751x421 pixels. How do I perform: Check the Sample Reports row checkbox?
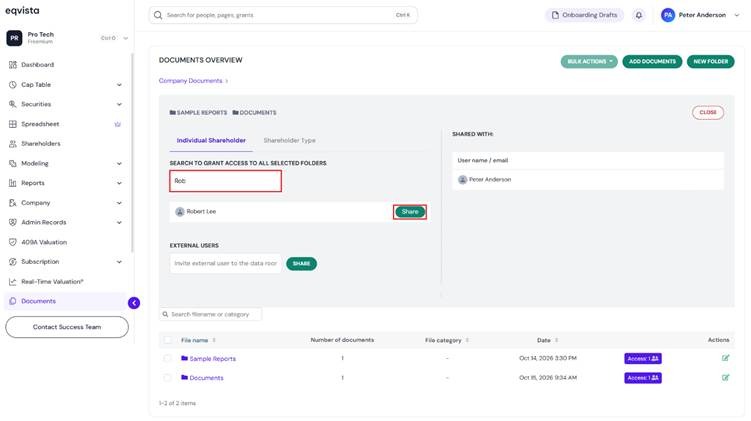[167, 358]
